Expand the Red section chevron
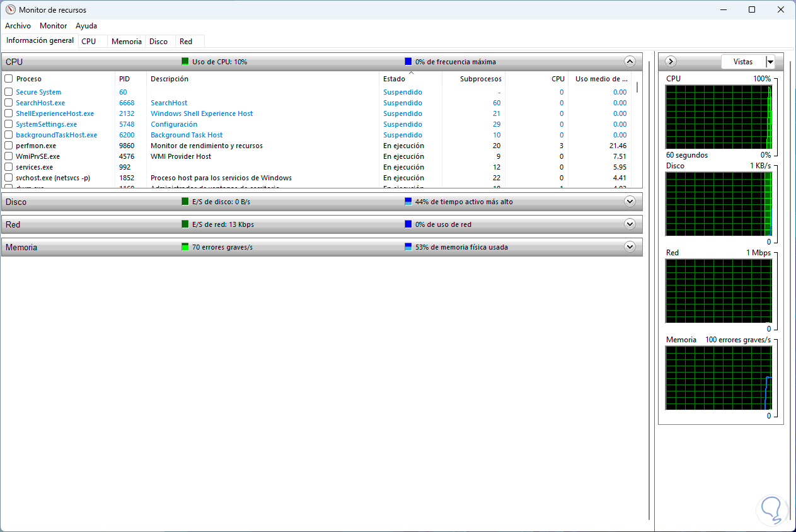Viewport: 796px width, 532px height. [629, 224]
